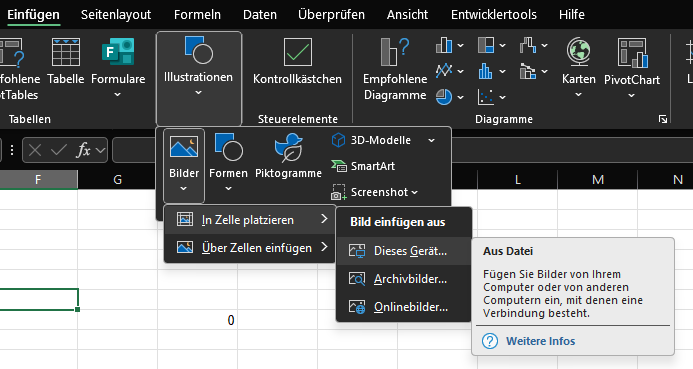Click the hierarchy treemap chart icon
This screenshot has width=693, height=369.
[x=486, y=45]
